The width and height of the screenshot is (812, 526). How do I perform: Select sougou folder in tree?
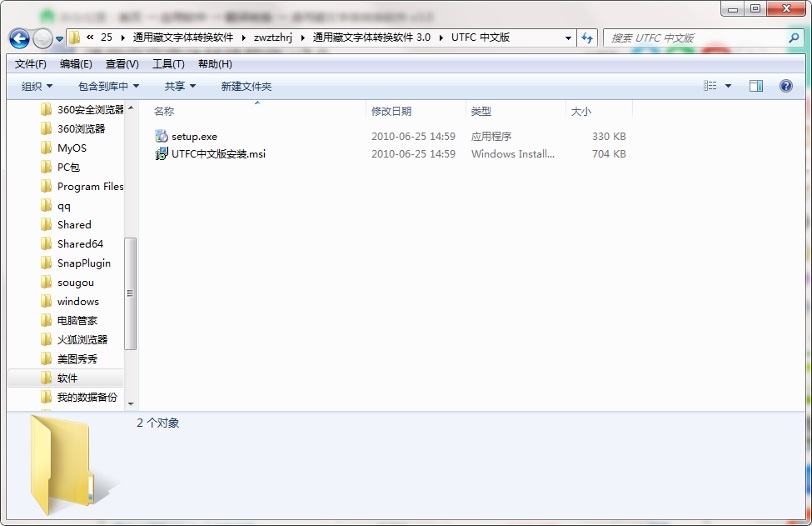76,283
